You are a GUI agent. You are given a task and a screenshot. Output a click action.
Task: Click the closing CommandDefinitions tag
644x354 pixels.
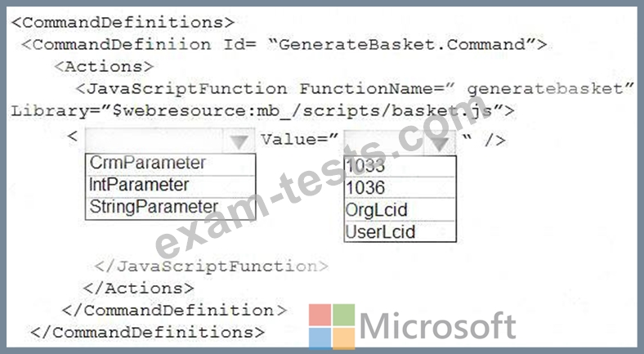[x=147, y=332]
